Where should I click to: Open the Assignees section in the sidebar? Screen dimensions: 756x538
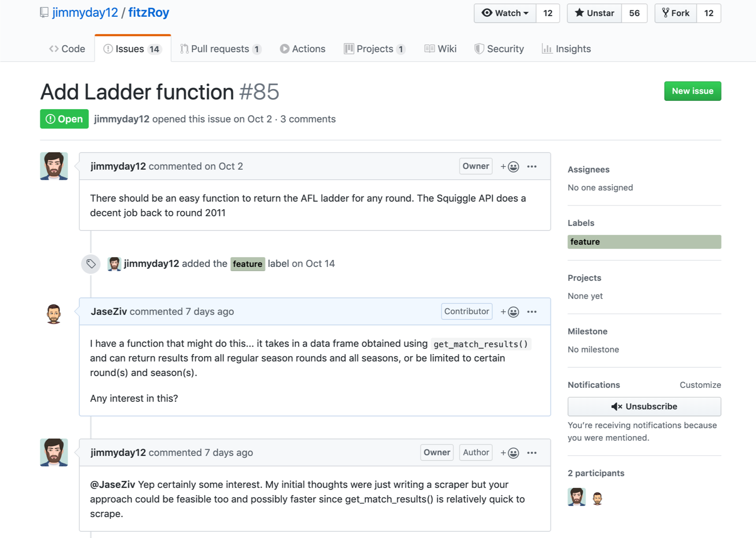589,169
